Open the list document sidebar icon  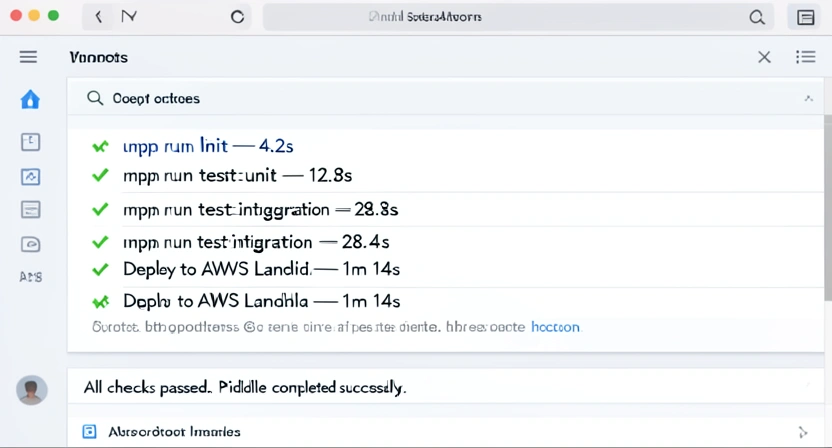tap(30, 210)
